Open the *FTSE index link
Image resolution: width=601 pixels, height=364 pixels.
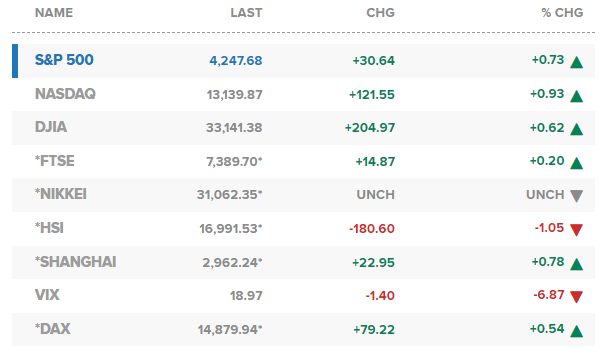pos(55,161)
